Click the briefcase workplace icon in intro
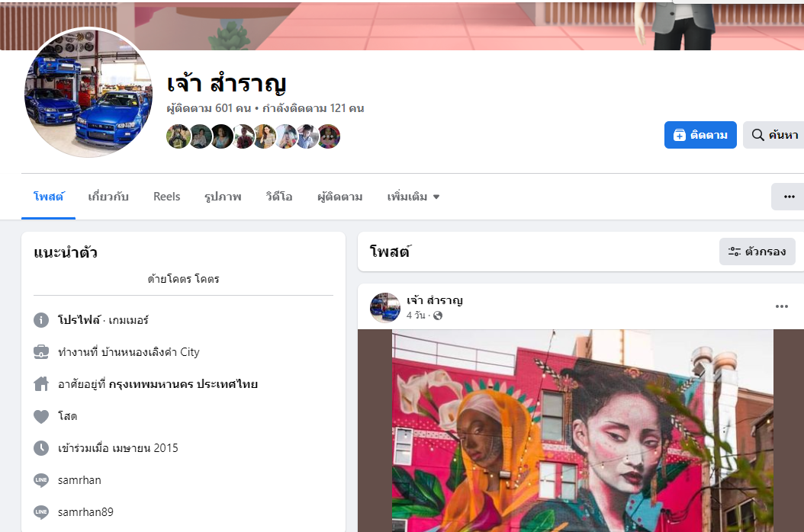The image size is (804, 532). click(41, 352)
